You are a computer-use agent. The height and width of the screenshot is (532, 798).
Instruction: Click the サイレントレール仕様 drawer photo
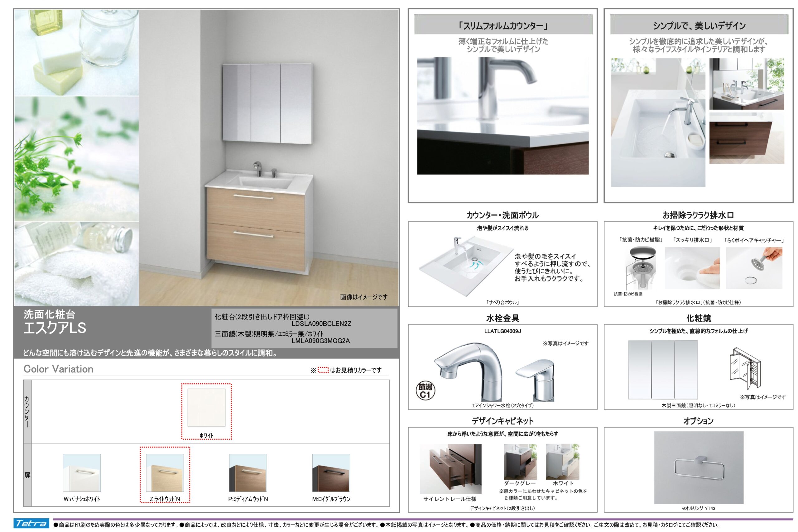click(450, 469)
